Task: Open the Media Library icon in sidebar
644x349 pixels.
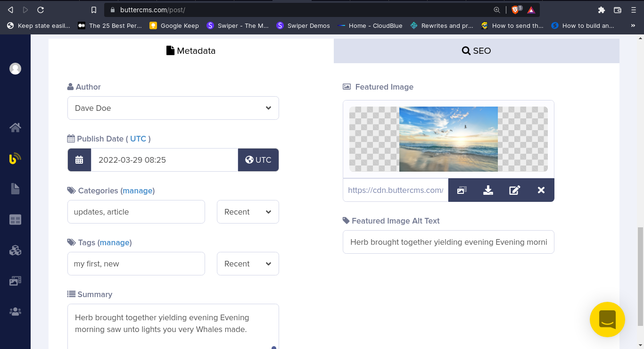Action: [15, 281]
